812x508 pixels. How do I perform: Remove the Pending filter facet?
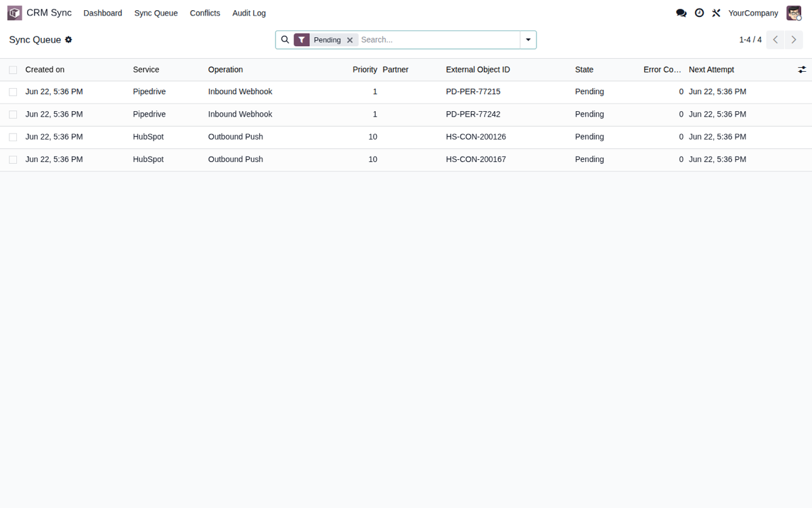point(350,40)
